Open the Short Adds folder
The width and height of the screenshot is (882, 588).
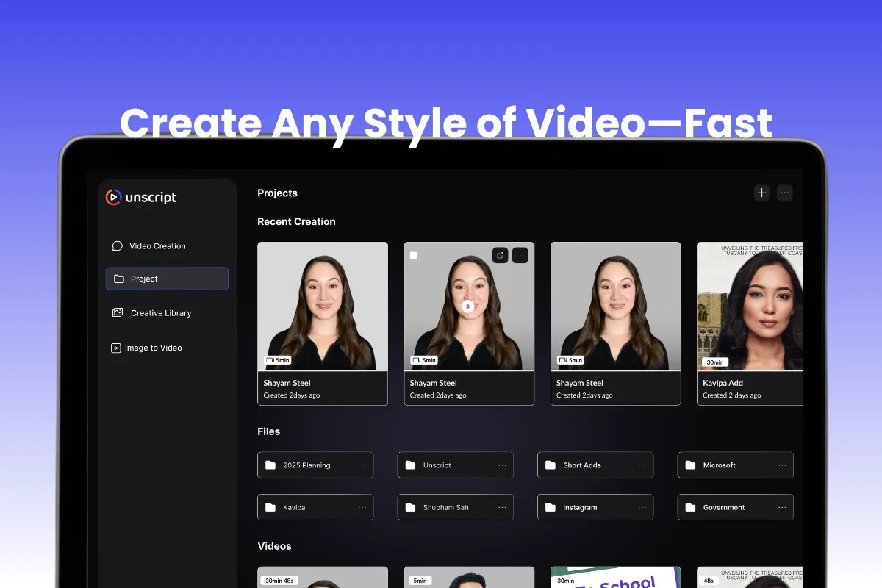595,465
